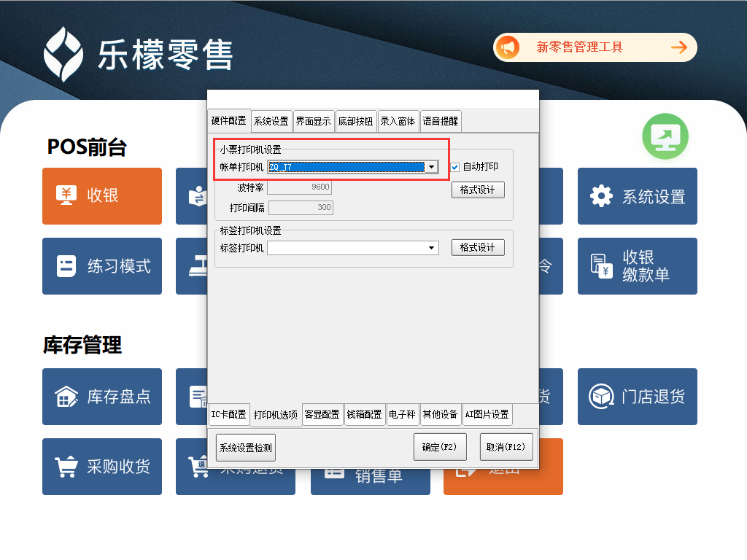Click the partially hidden 销售单 tile
This screenshot has width=747, height=560.
click(370, 482)
